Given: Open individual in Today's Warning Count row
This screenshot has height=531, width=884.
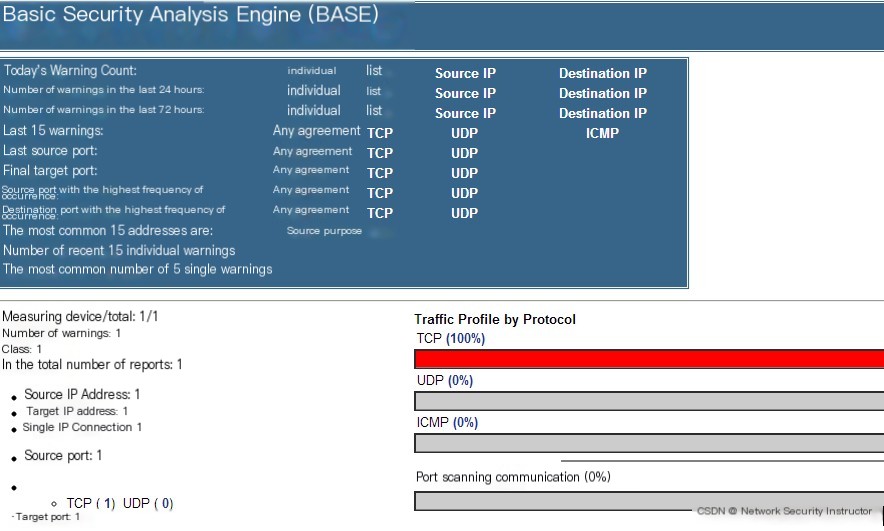Looking at the screenshot, I should (x=312, y=71).
